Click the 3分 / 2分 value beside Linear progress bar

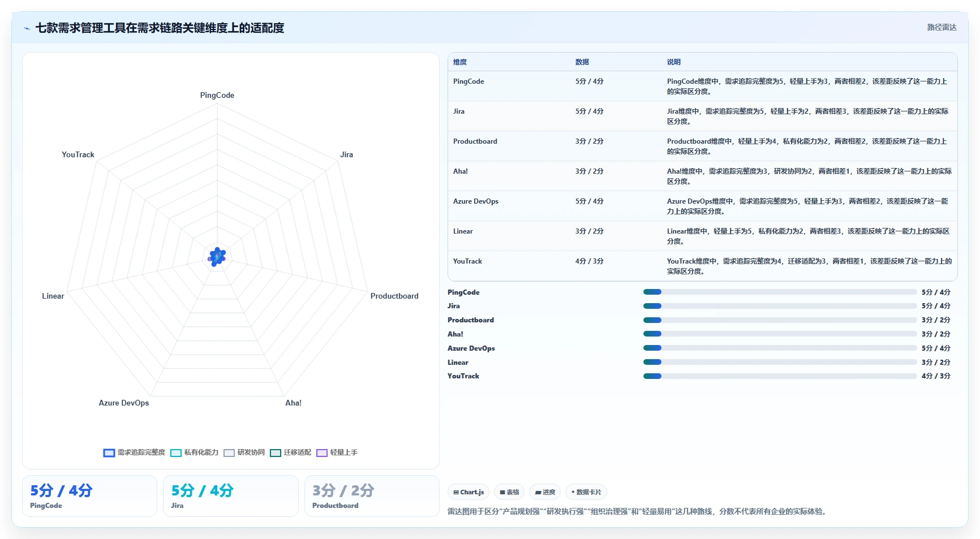[936, 363]
